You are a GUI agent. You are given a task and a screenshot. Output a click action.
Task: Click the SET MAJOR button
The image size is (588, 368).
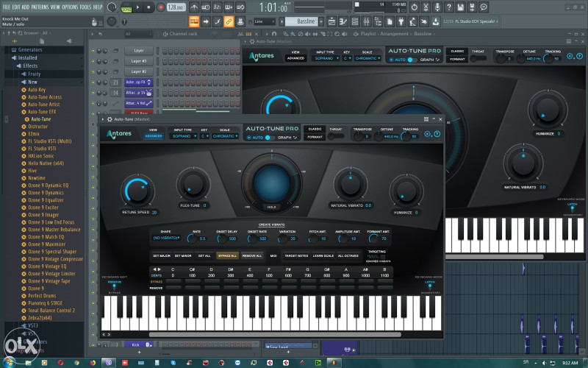[x=162, y=255]
